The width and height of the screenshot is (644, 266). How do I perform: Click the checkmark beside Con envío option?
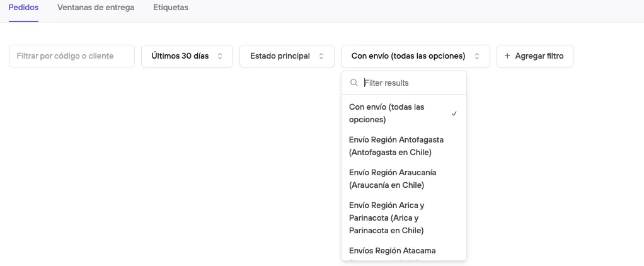point(454,113)
